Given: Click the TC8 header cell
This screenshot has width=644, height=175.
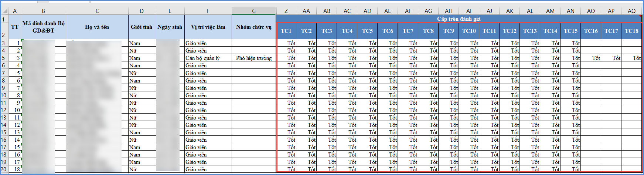Looking at the screenshot, I should point(428,31).
